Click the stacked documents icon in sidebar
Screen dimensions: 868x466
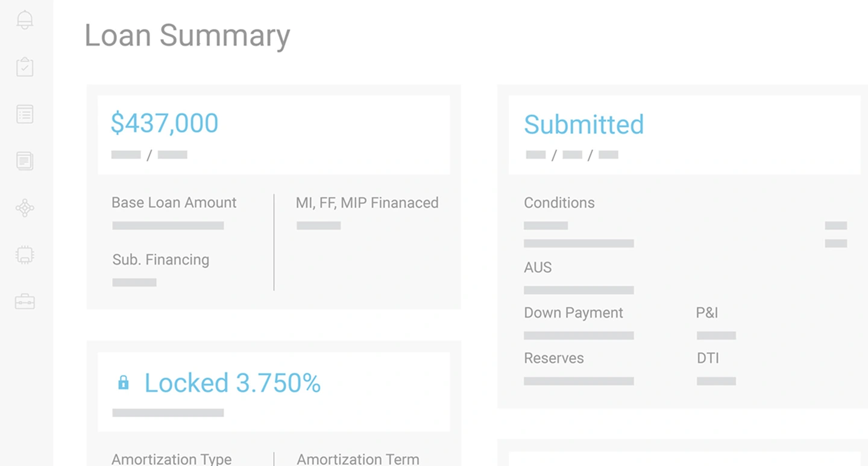click(x=24, y=161)
